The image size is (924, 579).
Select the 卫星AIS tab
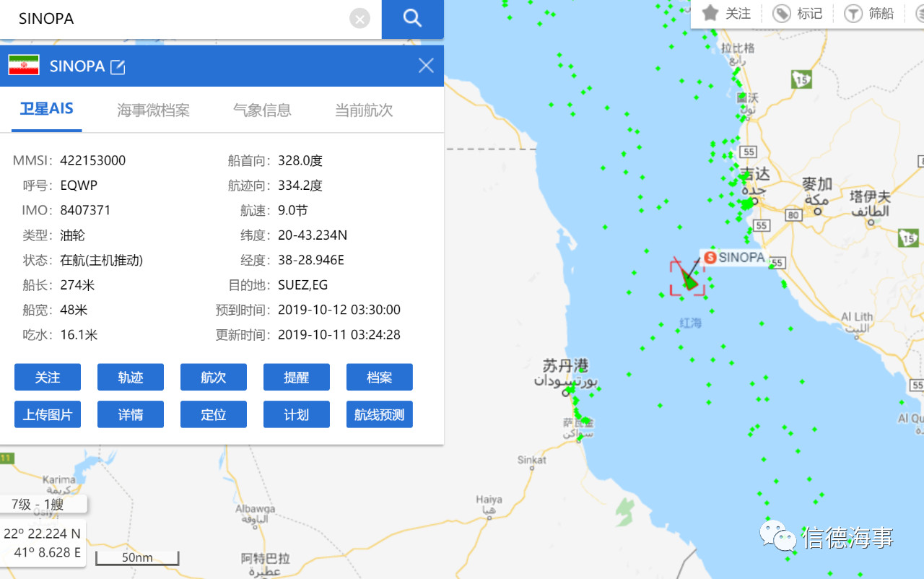46,109
